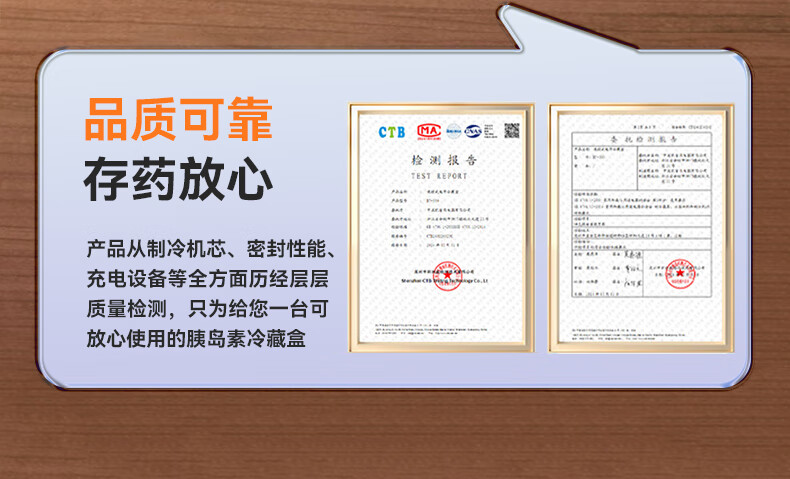Image resolution: width=790 pixels, height=479 pixels.
Task: Click the TEST REPORT subtitle
Action: [439, 176]
